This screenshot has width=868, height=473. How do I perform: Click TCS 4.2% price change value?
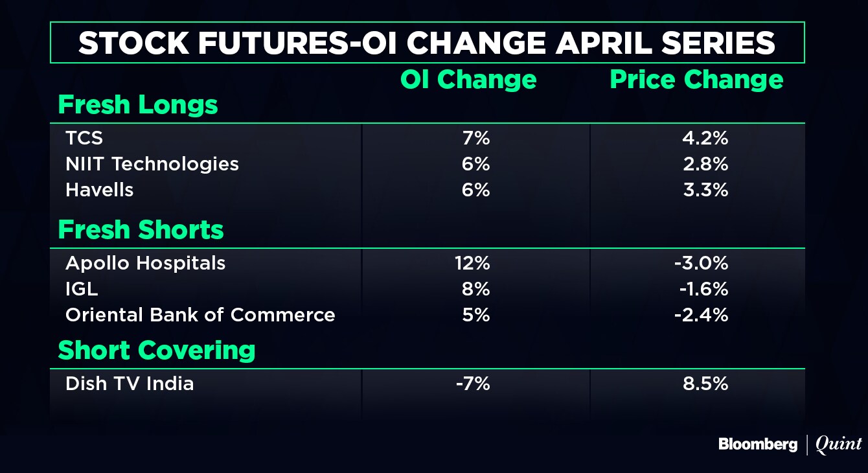coord(705,138)
